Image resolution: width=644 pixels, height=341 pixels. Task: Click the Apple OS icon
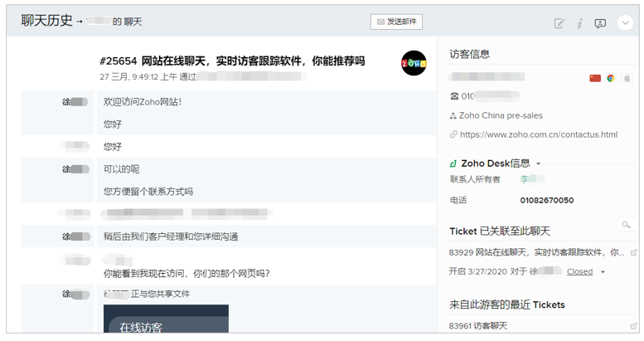(x=627, y=78)
